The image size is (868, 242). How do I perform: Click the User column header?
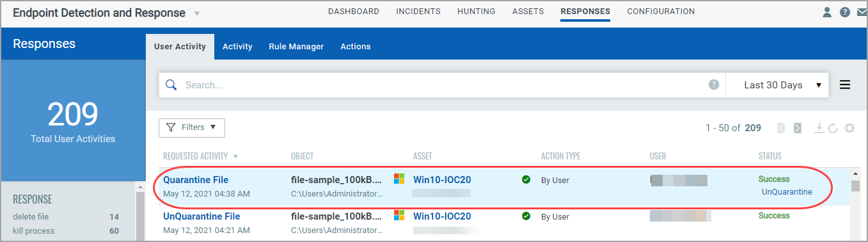coord(658,156)
